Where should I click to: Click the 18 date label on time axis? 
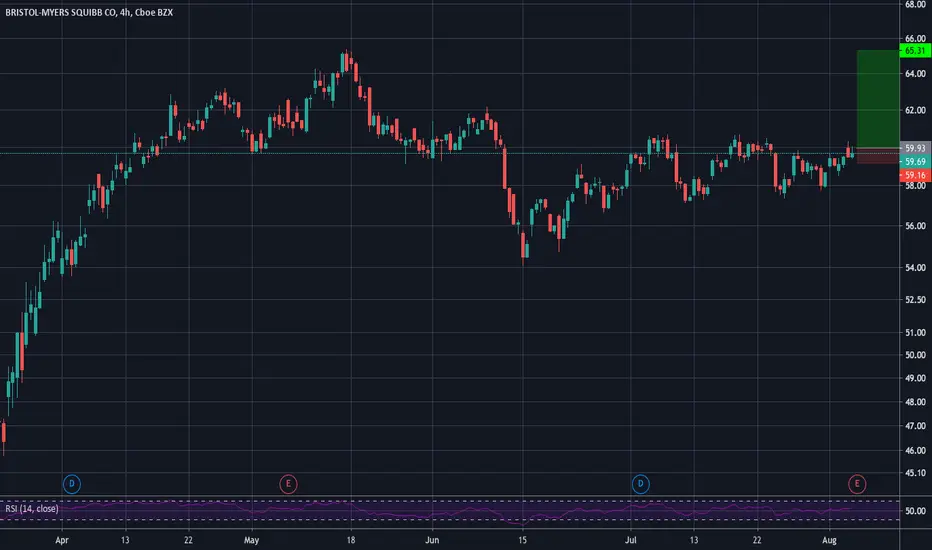[x=351, y=540]
